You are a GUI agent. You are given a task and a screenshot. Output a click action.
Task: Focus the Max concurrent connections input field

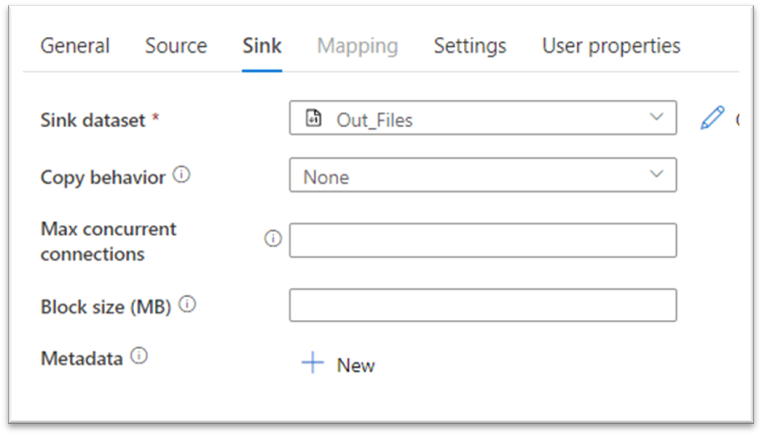pos(482,240)
